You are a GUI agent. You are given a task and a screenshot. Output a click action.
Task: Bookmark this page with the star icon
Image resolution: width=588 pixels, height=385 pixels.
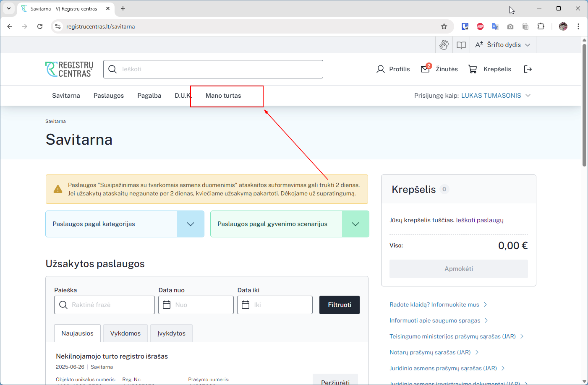pyautogui.click(x=444, y=26)
